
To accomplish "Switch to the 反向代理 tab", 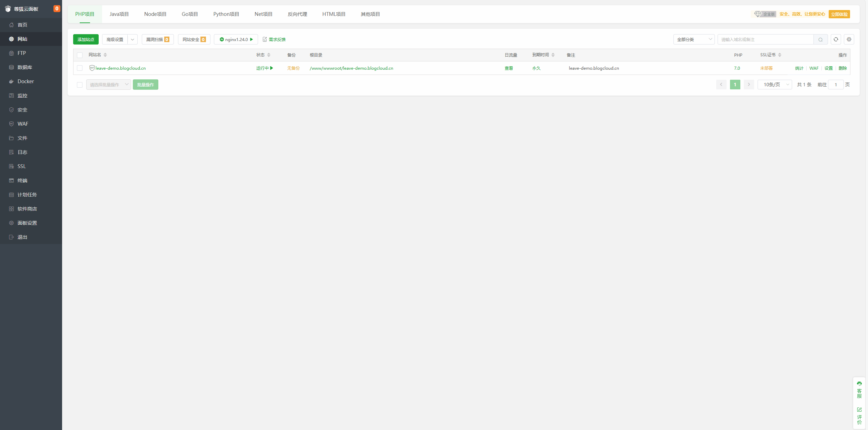I will pyautogui.click(x=297, y=14).
